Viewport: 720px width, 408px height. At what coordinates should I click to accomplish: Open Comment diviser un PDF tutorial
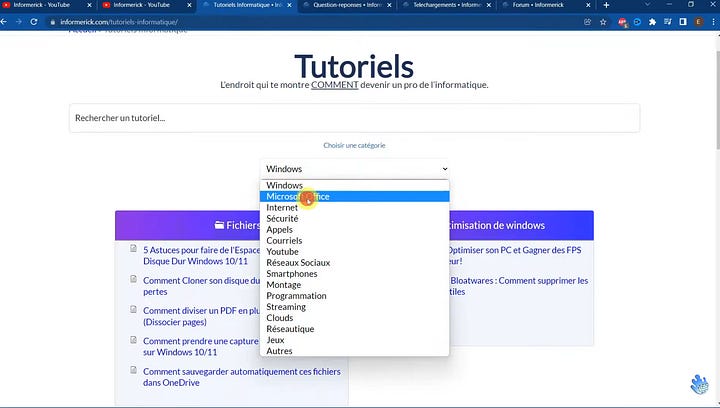click(201, 316)
